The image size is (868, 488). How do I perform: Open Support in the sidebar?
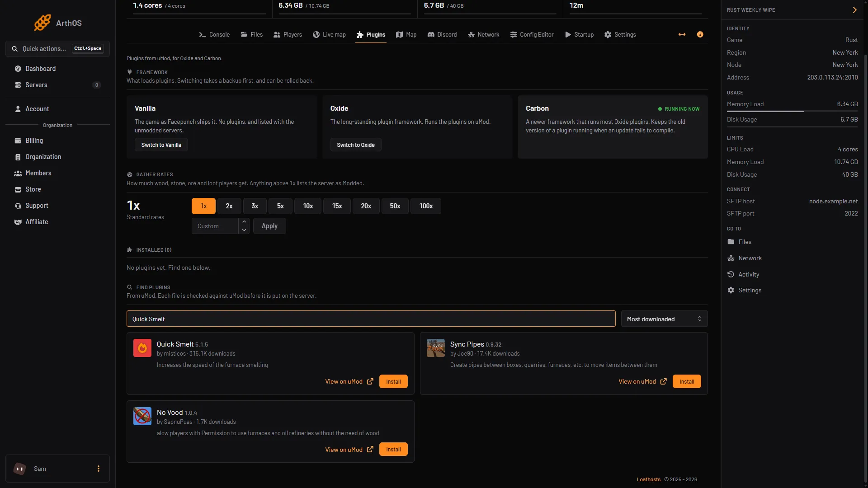click(57, 206)
